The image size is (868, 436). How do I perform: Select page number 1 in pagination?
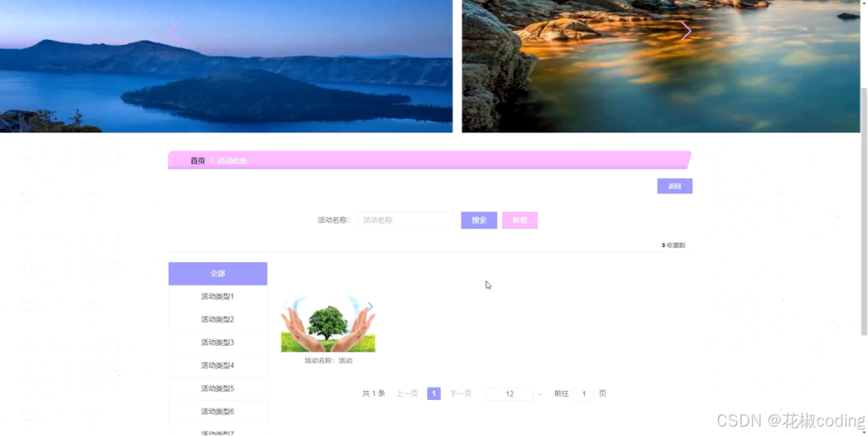pos(434,394)
